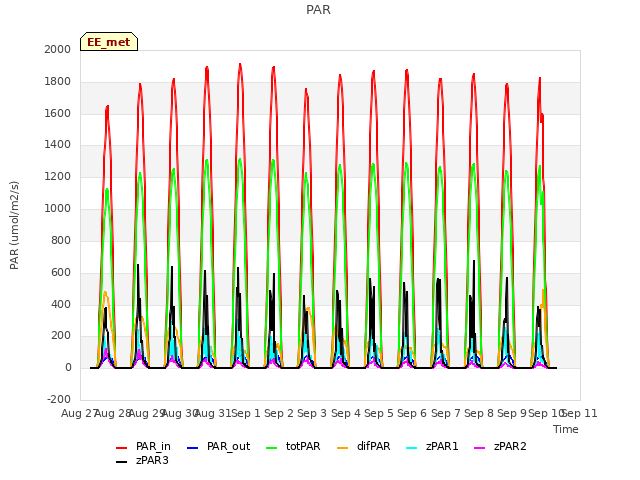Click the 1000 y-axis tick label

point(58,209)
